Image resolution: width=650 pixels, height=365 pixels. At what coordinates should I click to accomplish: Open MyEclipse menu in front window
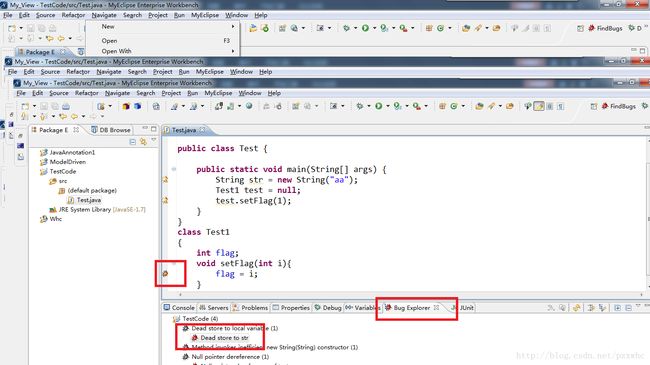pos(218,93)
